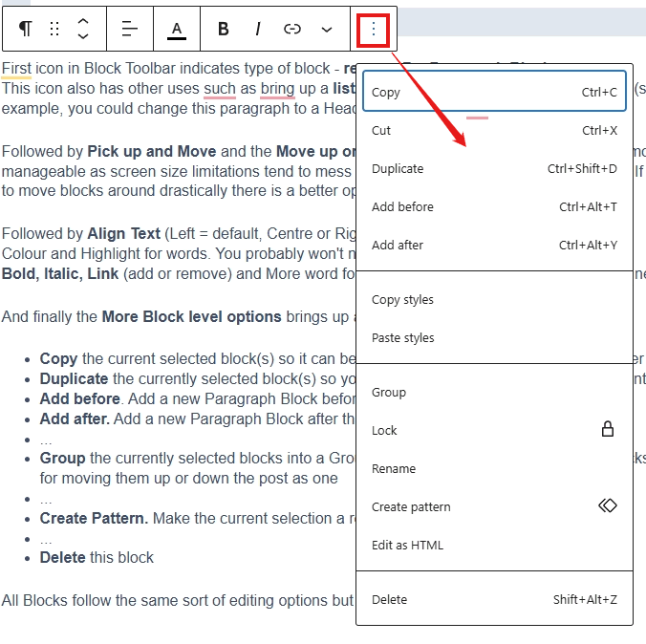Image resolution: width=646 pixels, height=644 pixels.
Task: Select Copy styles menu item
Action: click(494, 299)
